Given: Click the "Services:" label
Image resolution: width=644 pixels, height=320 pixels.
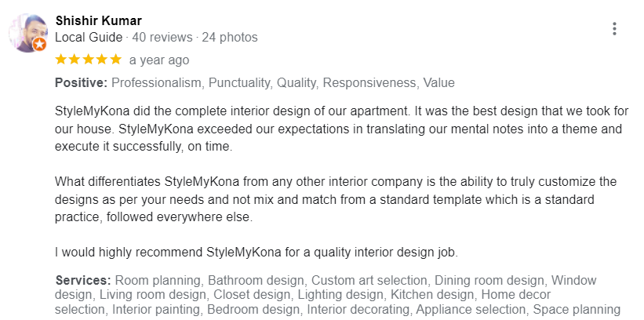Looking at the screenshot, I should (83, 280).
